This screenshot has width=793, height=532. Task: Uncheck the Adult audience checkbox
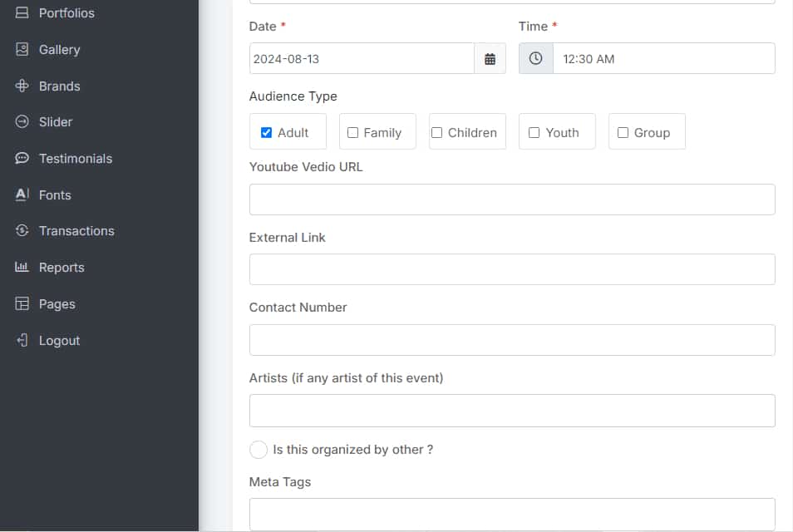pos(266,132)
